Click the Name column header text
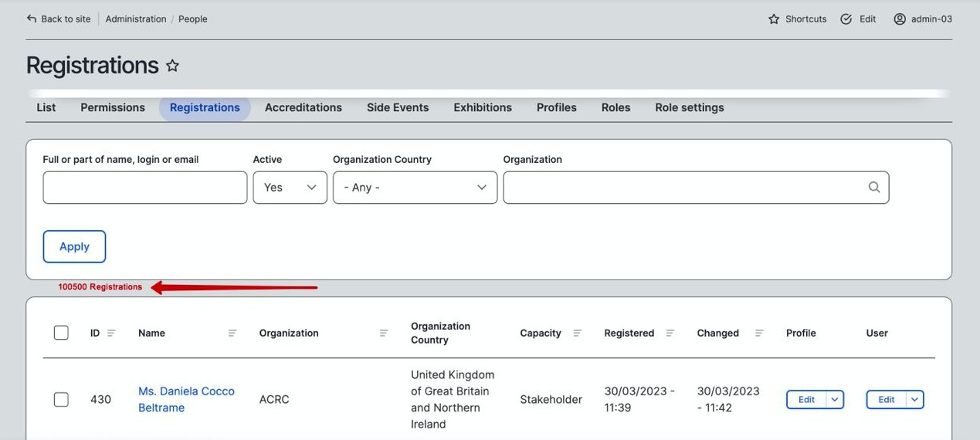This screenshot has width=980, height=440. pos(151,333)
